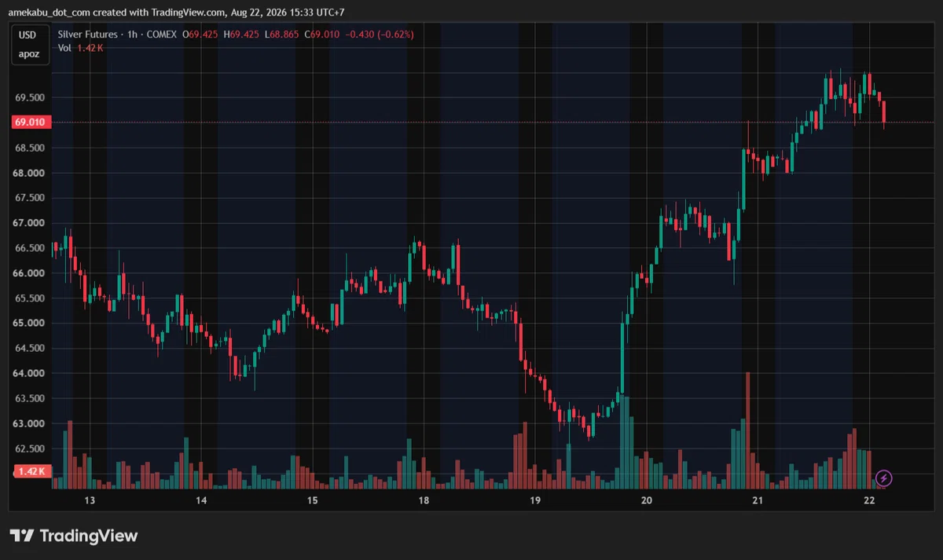The image size is (943, 560).
Task: Click the 64.000 price axis label
Action: click(31, 374)
